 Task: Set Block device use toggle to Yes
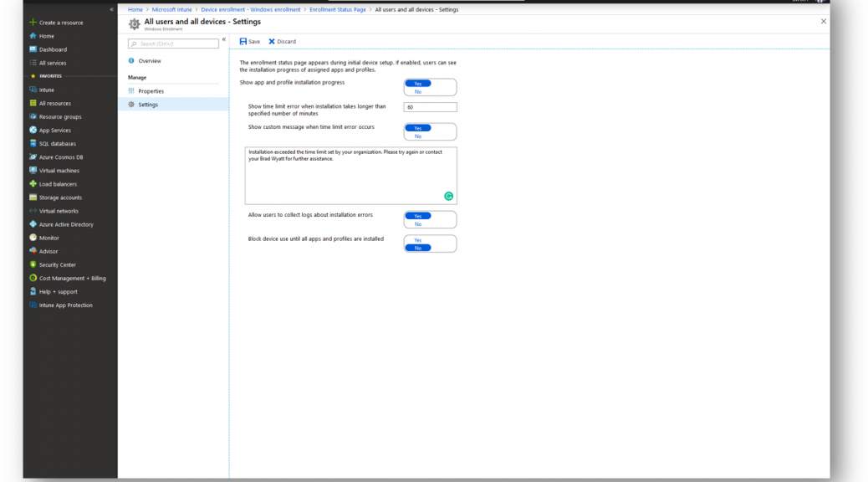[418, 240]
